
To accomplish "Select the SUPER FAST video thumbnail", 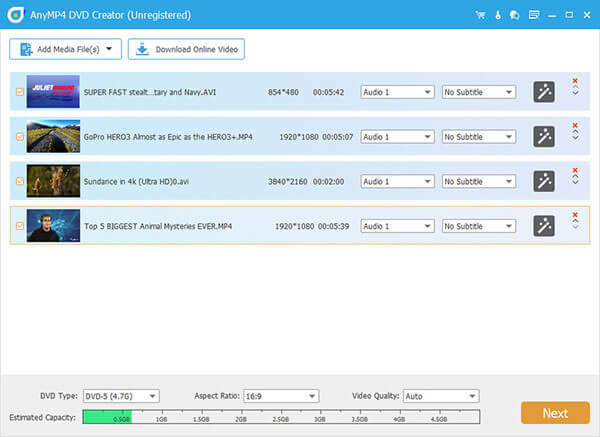I will tap(53, 91).
